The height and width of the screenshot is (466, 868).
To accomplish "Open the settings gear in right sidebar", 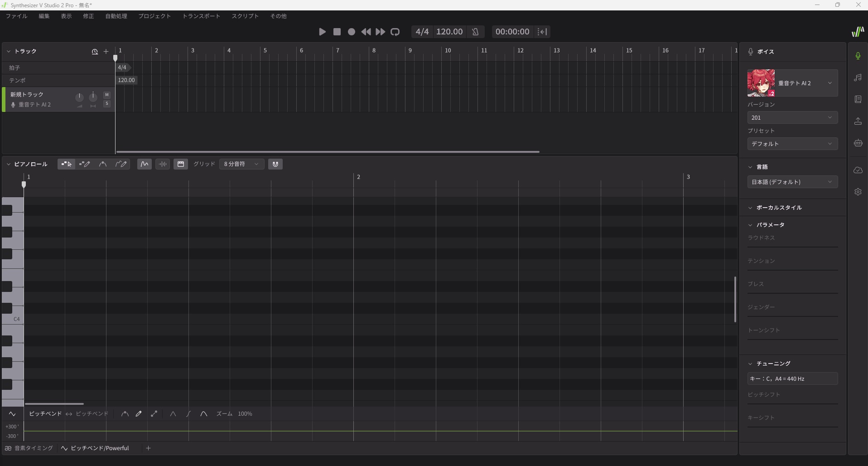I will pos(858,192).
